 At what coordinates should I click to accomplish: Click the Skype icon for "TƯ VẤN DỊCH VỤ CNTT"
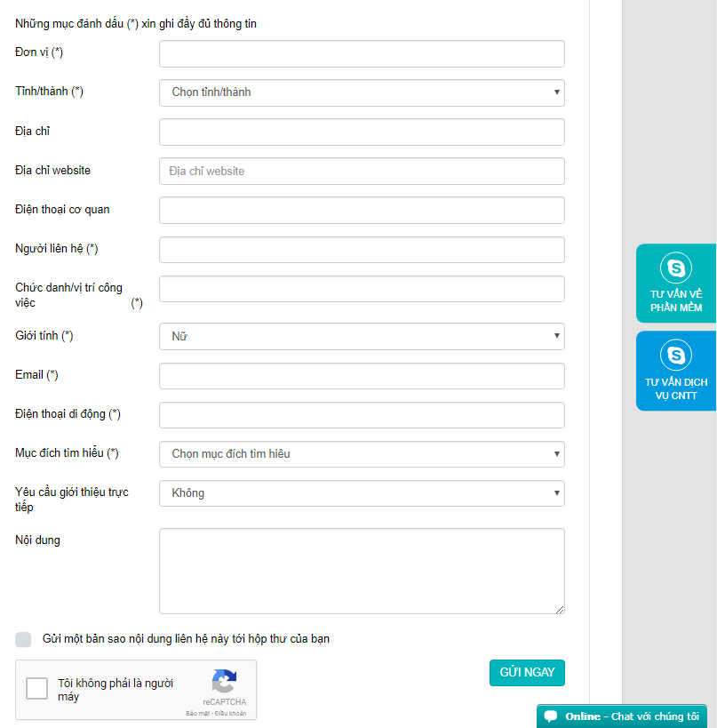[x=677, y=353]
